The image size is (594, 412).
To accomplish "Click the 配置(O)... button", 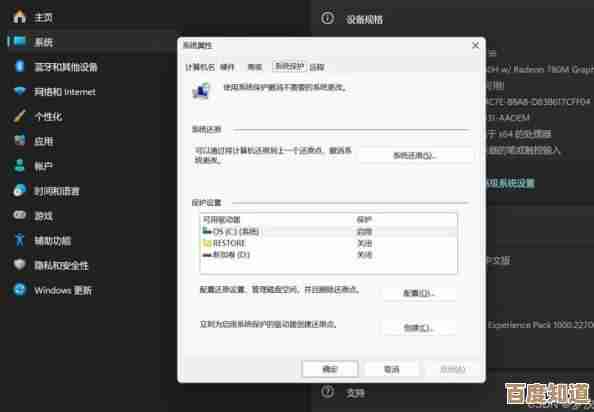I will pyautogui.click(x=419, y=293).
